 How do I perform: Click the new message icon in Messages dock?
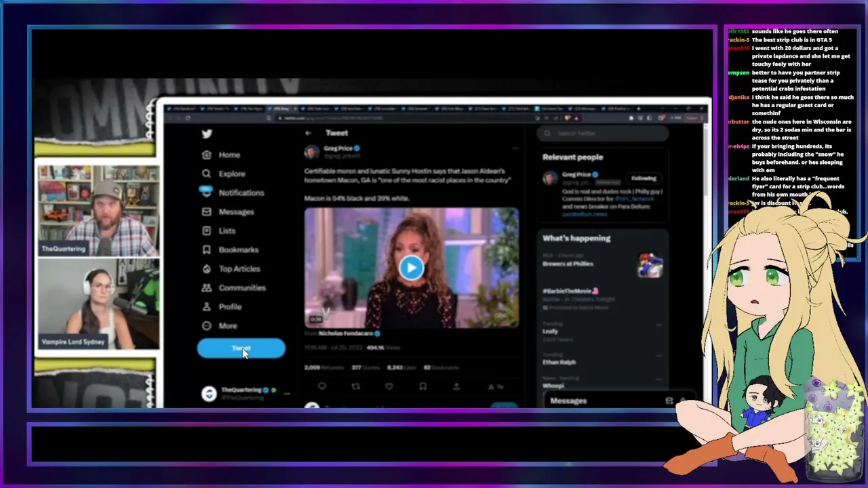click(x=669, y=401)
